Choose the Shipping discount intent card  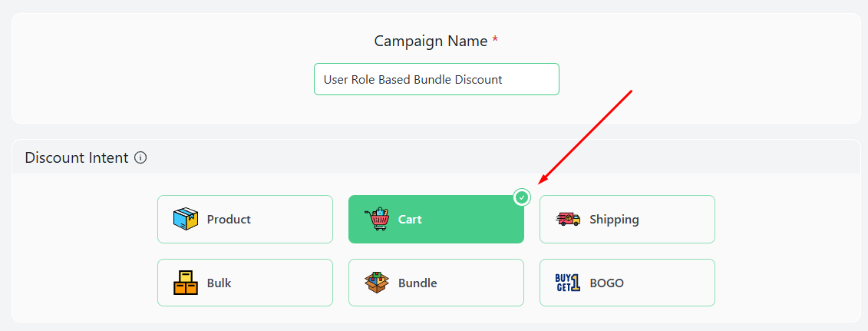click(627, 219)
